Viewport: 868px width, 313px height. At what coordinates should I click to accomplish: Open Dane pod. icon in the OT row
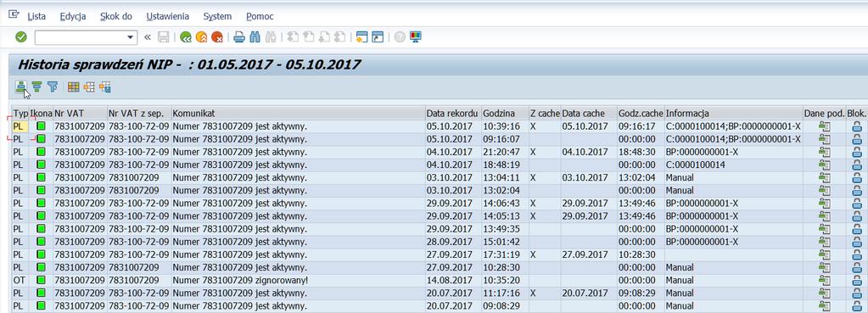pos(825,280)
